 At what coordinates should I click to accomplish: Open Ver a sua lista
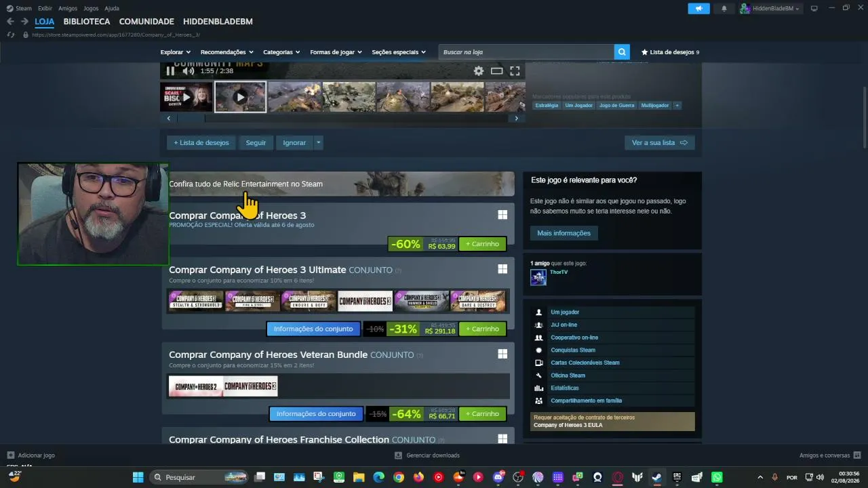659,142
